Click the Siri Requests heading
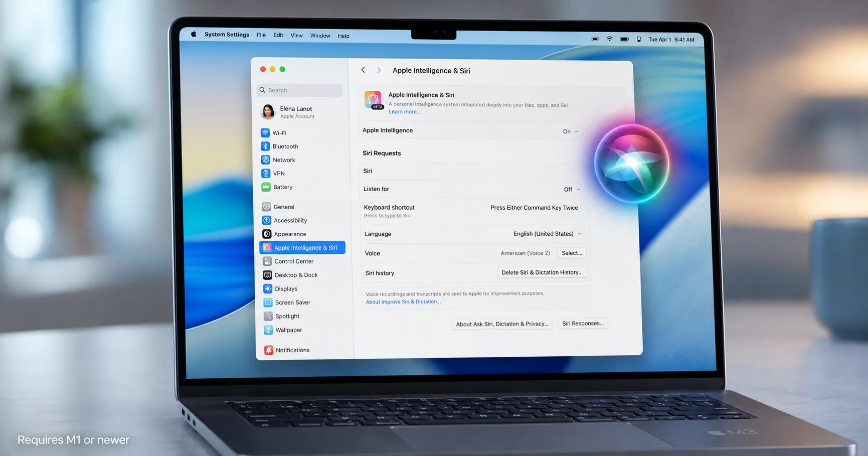This screenshot has width=868, height=456. (382, 153)
